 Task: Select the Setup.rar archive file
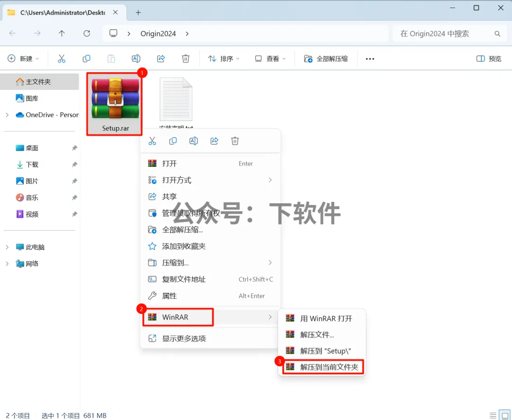point(115,104)
